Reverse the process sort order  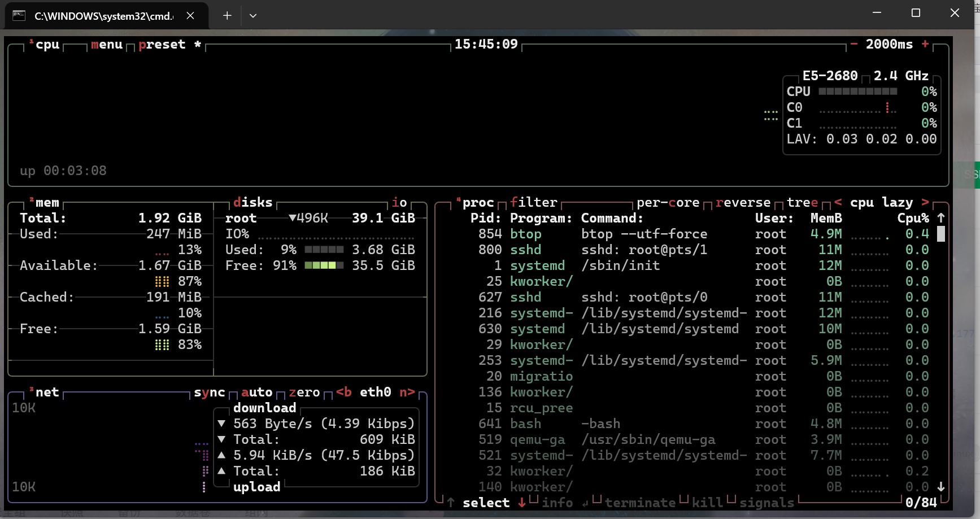(743, 202)
